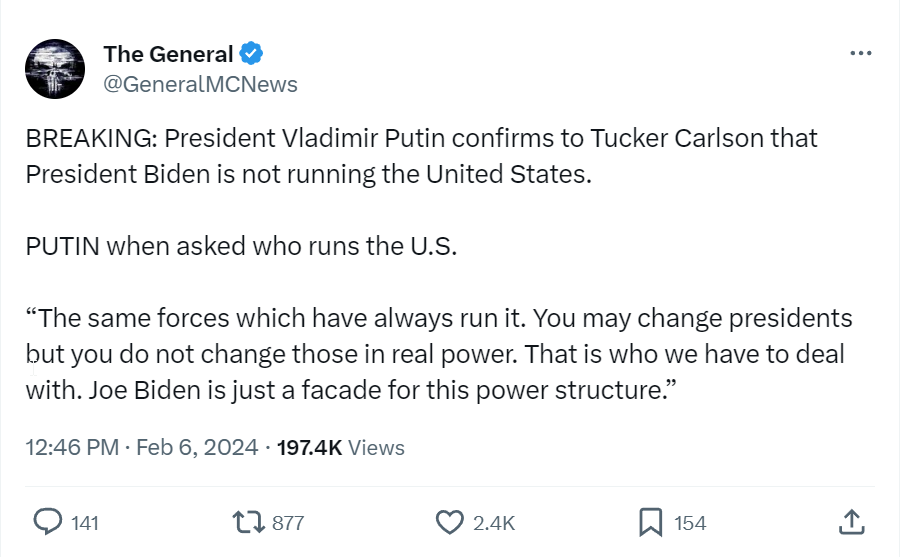This screenshot has height=557, width=900.
Task: Click the quoted Putin statement text
Action: pos(438,354)
